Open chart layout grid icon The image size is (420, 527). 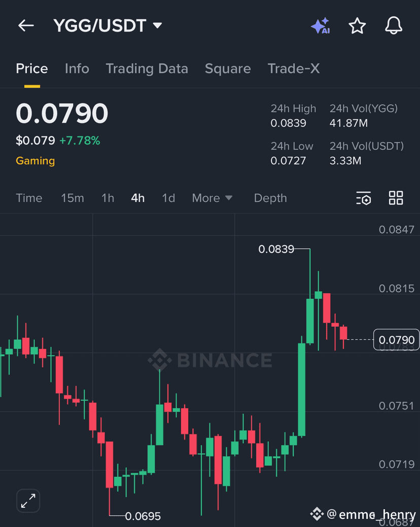click(x=396, y=198)
